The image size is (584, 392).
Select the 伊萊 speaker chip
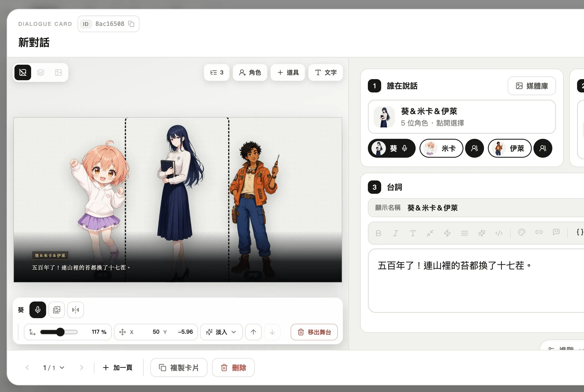coord(510,148)
